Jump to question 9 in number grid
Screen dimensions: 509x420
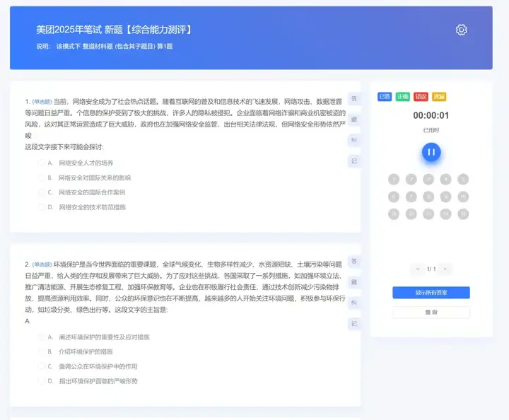(445, 197)
